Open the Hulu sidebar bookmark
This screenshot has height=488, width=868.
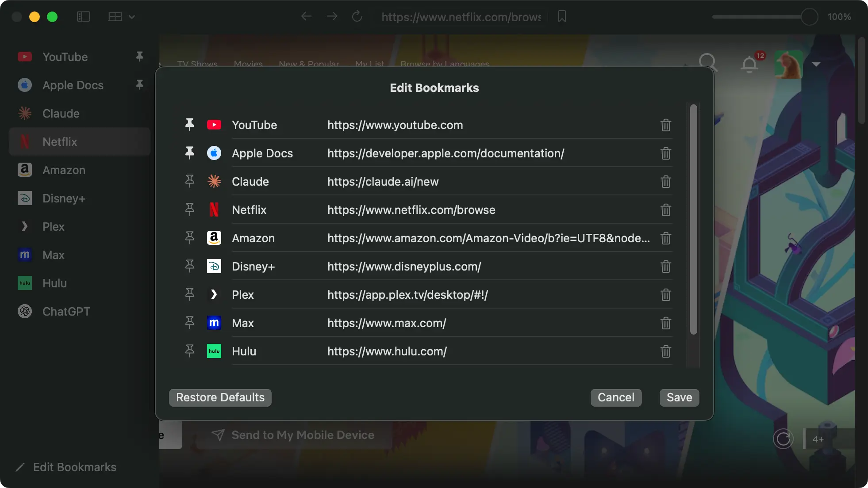tap(80, 283)
